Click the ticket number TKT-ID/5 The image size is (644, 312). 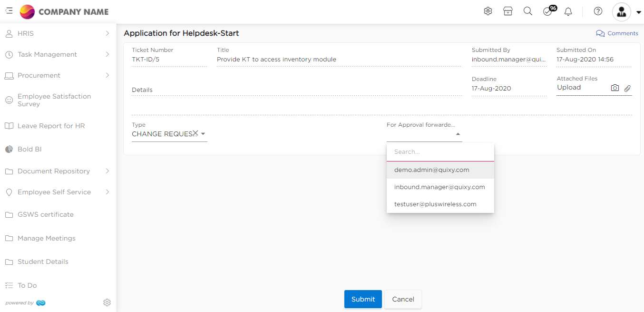[x=145, y=60]
